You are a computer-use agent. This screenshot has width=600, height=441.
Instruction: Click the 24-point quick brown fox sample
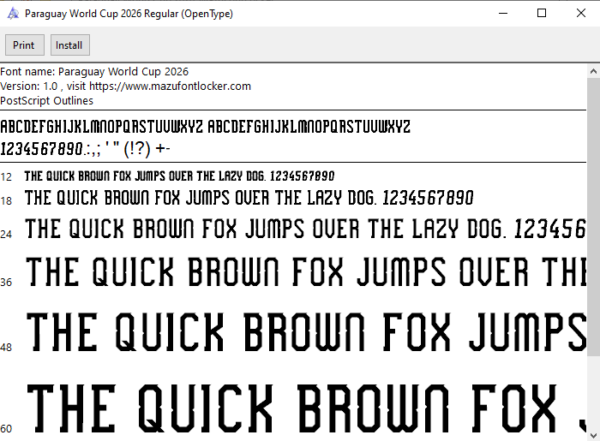click(x=305, y=229)
